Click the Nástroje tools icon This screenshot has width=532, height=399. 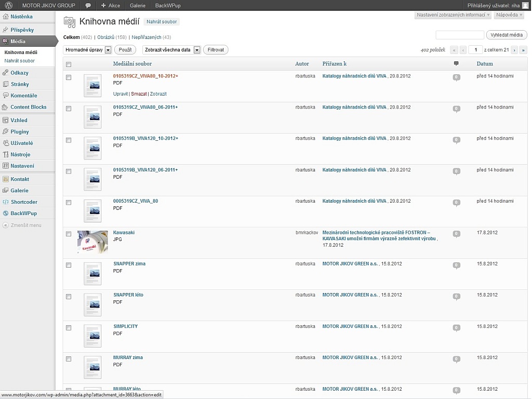point(6,155)
